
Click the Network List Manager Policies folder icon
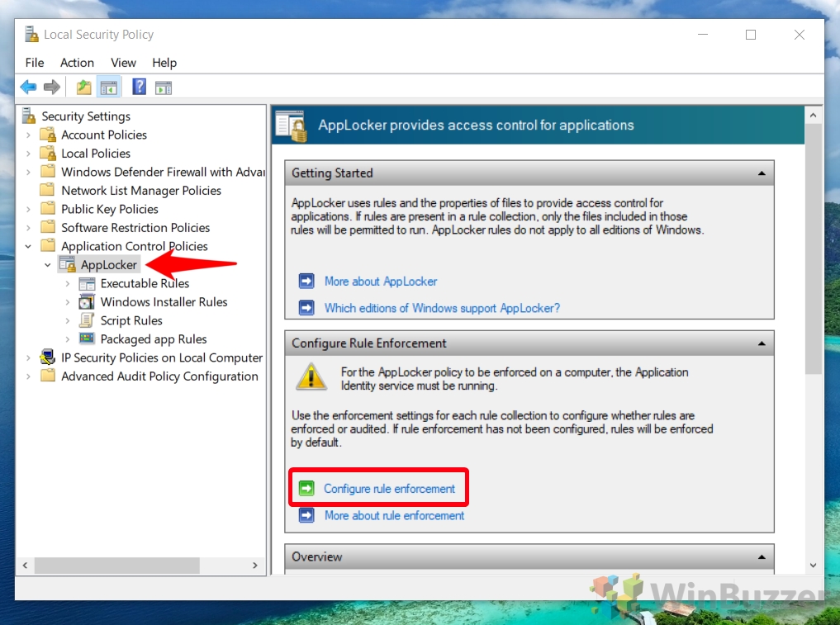tap(48, 190)
